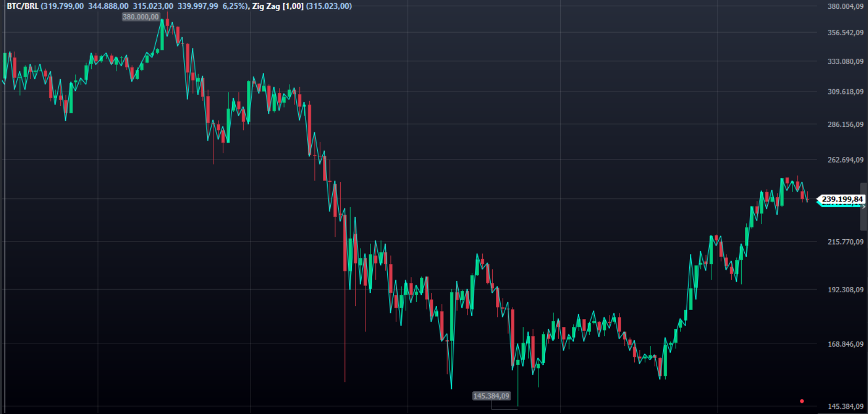
Task: Click price axis label 215.770,09
Action: pyautogui.click(x=845, y=241)
